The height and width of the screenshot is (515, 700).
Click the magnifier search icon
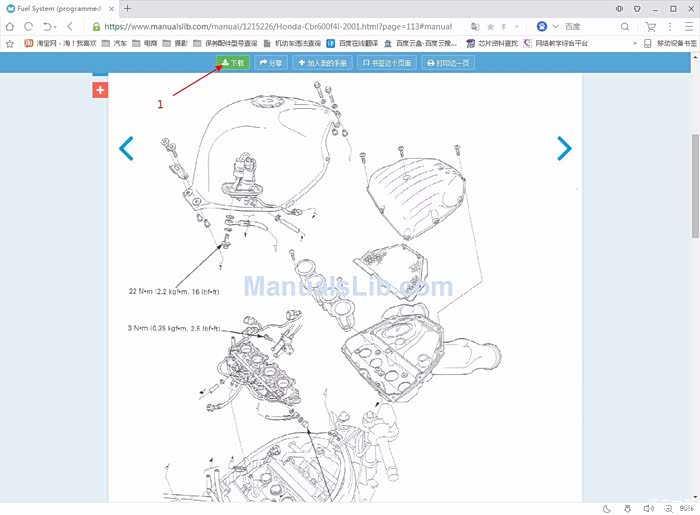pyautogui.click(x=625, y=27)
